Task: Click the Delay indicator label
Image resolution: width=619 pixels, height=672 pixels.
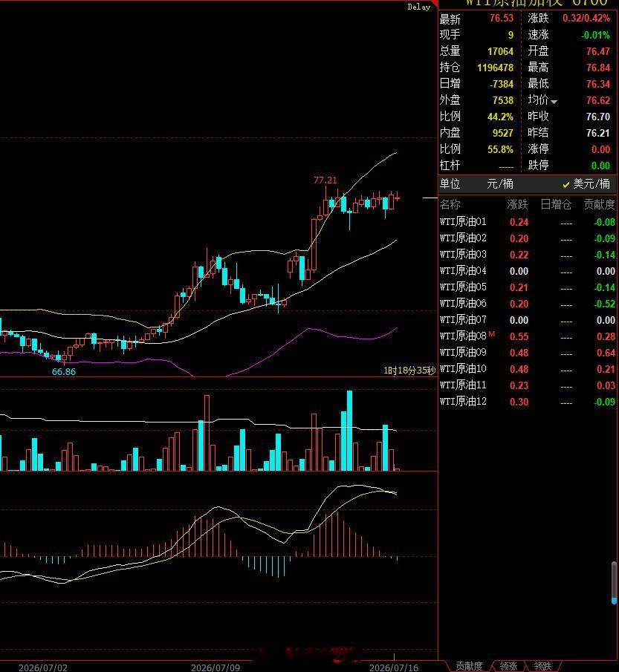Action: click(x=418, y=7)
